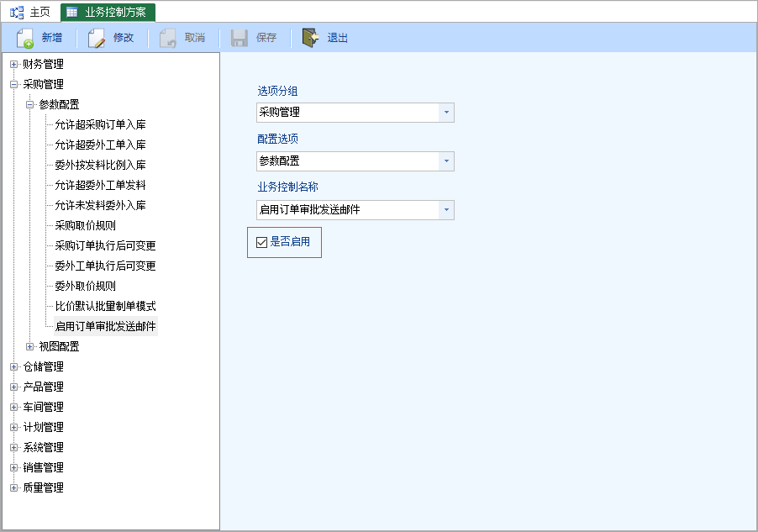The width and height of the screenshot is (758, 532).
Task: Collapse the 采购管理 tree node
Action: pos(14,85)
